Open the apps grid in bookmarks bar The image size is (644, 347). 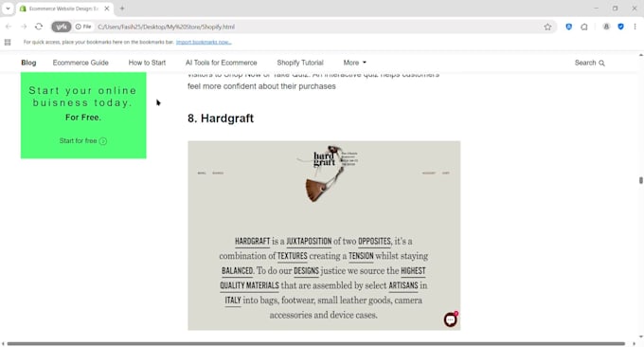point(8,42)
